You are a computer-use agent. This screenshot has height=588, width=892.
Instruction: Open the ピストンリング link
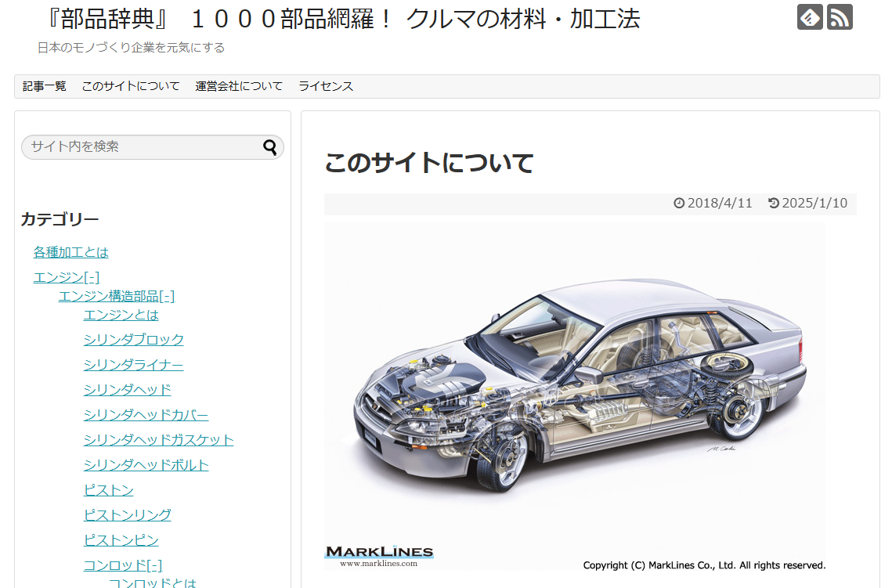(128, 514)
